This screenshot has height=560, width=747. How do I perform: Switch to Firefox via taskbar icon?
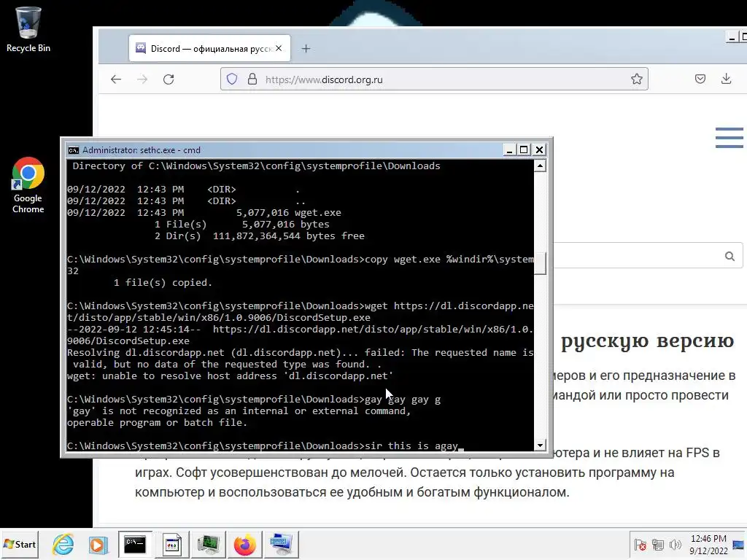245,544
